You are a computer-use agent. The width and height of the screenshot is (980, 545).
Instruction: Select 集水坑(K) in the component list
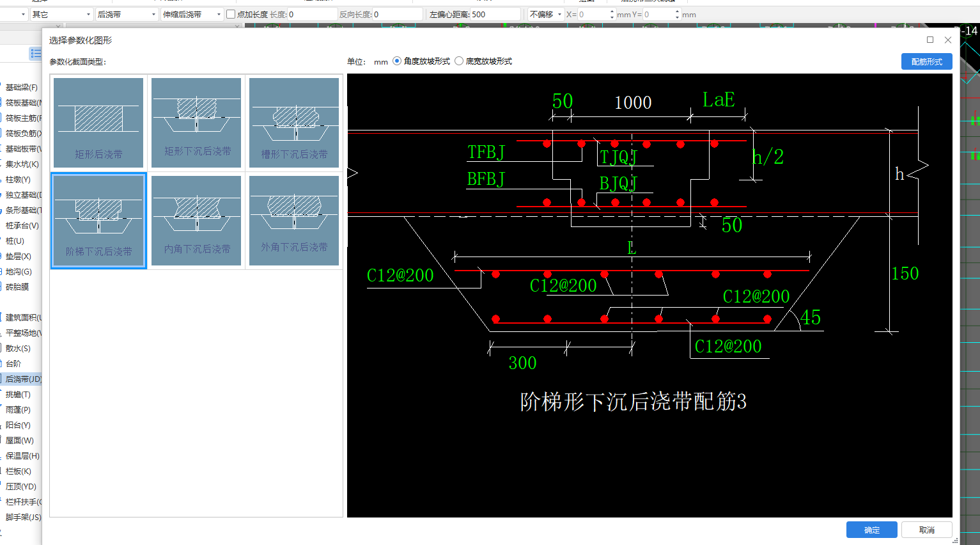point(22,164)
